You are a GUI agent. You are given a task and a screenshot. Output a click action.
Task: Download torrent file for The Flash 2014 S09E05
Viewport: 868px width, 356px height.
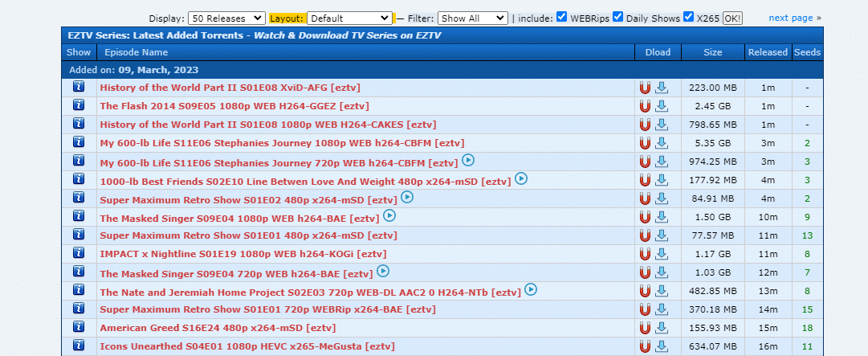[x=662, y=106]
